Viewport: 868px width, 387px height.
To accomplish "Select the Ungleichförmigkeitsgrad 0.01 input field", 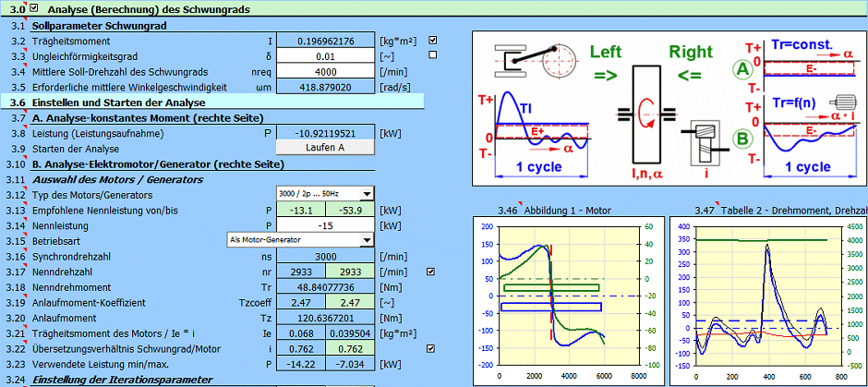I will pos(325,56).
